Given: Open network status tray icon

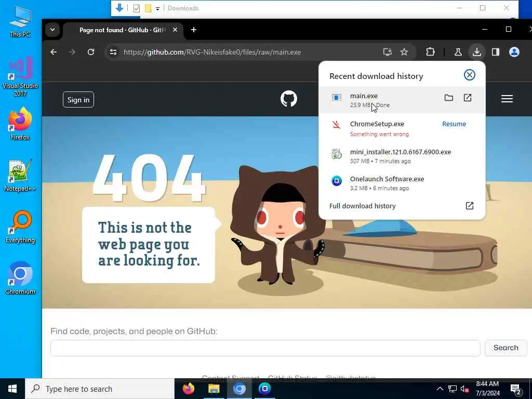Looking at the screenshot, I should tap(453, 389).
